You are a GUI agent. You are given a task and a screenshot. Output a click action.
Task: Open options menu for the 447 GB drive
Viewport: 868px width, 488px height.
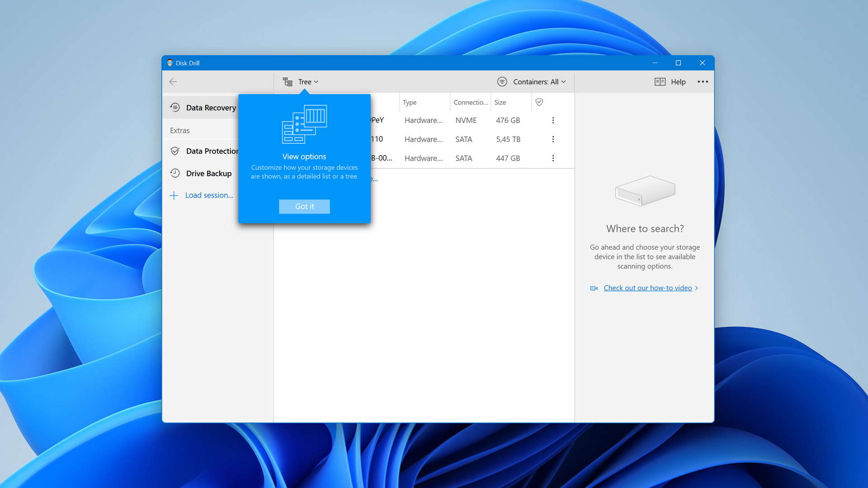(553, 158)
